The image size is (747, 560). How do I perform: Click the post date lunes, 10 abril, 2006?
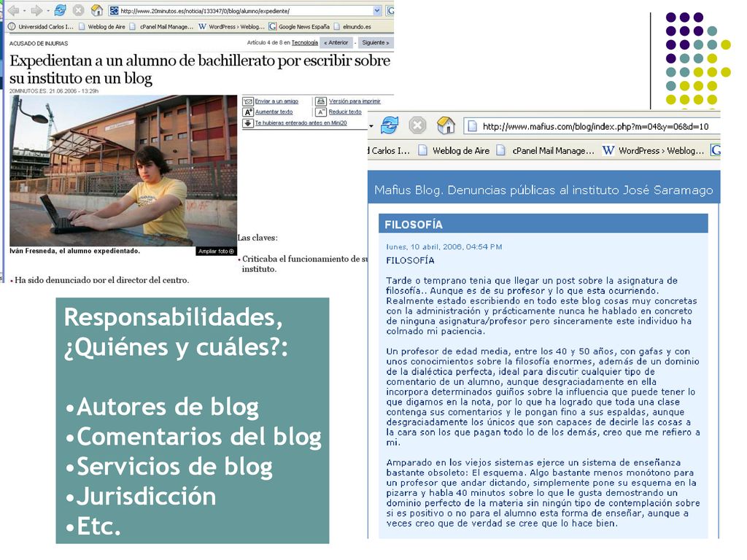(x=444, y=246)
